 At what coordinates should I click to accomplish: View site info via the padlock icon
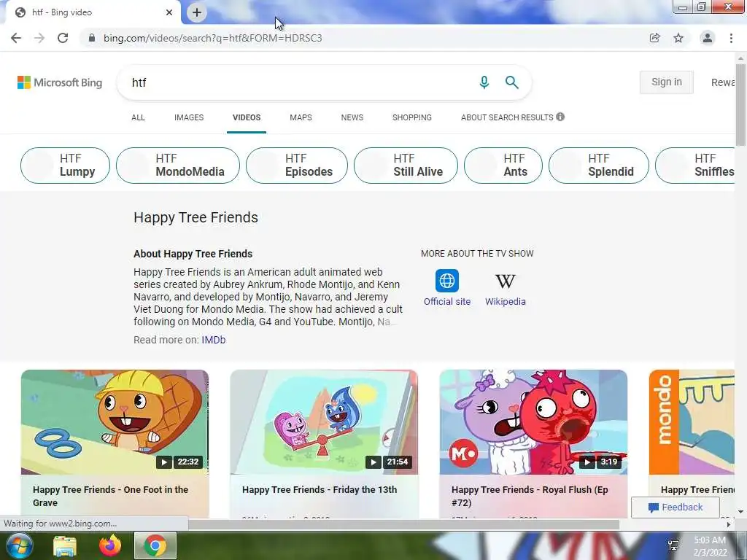pyautogui.click(x=92, y=38)
